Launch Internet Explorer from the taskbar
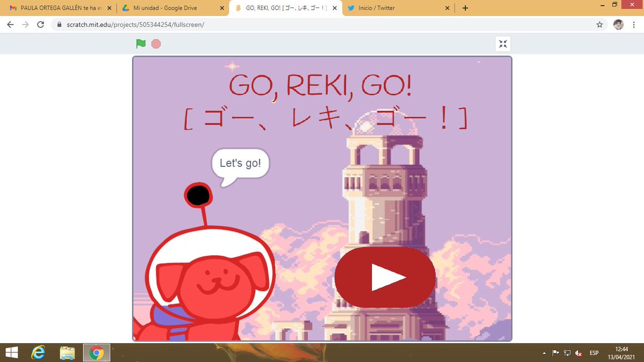644x362 pixels. [39, 353]
